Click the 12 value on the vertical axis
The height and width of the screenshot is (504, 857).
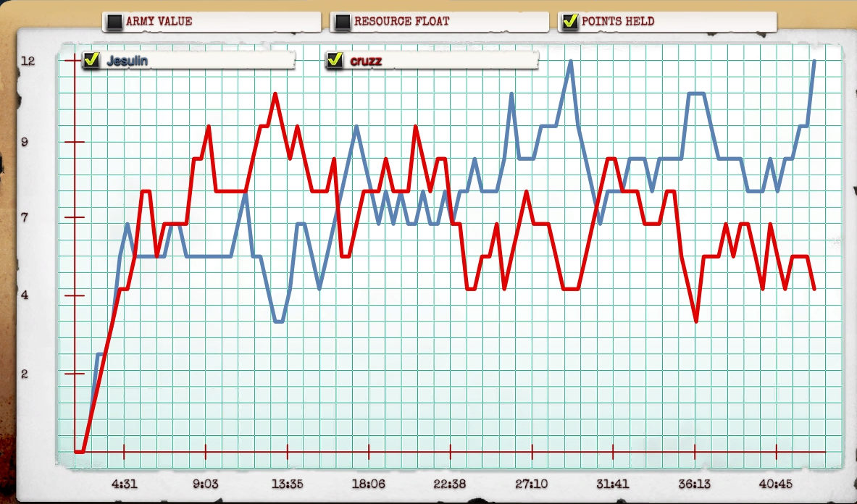point(28,61)
